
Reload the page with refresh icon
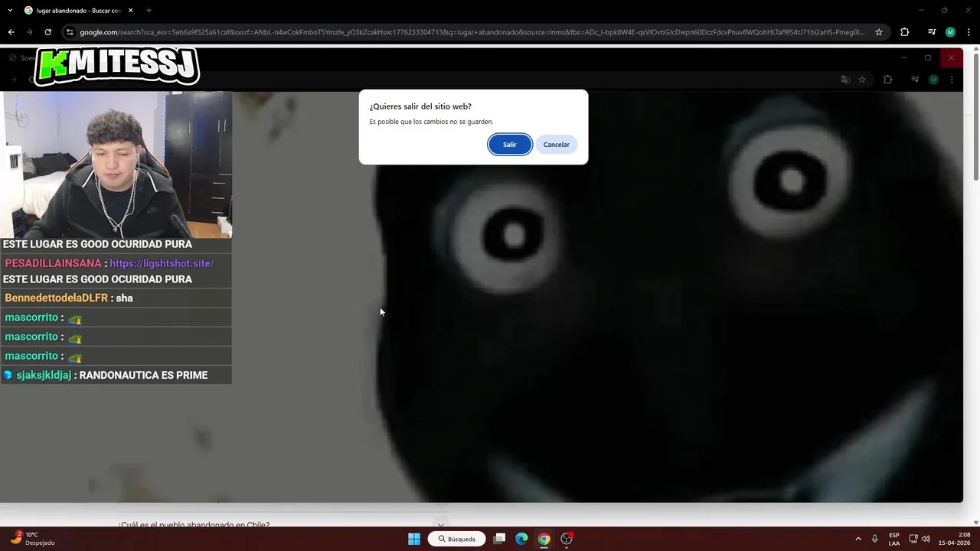pos(47,32)
